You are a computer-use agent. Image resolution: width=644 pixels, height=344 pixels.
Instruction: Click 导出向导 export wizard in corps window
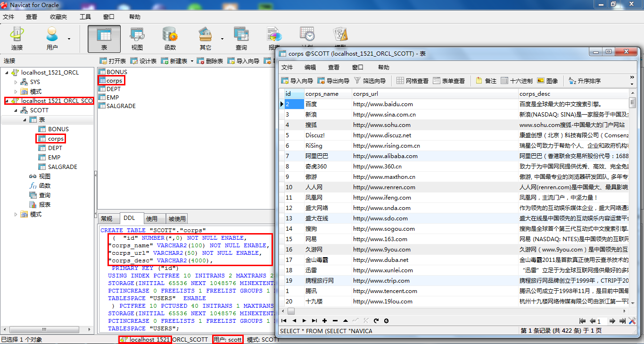333,81
